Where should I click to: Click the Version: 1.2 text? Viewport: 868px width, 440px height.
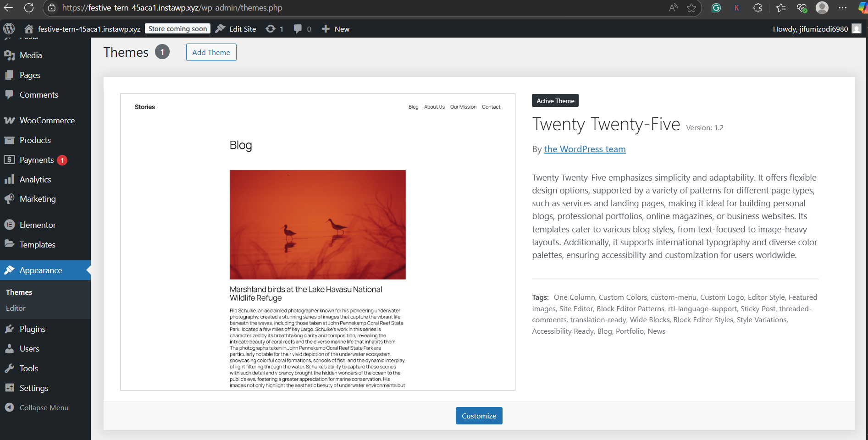(x=705, y=128)
